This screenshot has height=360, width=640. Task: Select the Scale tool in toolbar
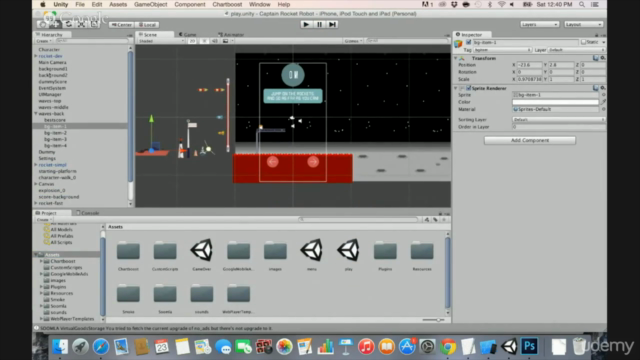(81, 24)
